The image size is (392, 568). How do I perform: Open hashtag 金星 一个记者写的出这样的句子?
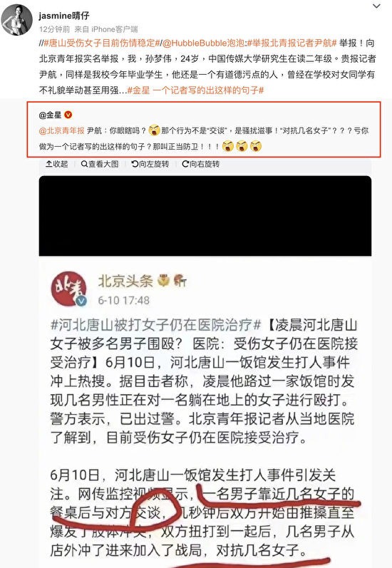click(195, 91)
